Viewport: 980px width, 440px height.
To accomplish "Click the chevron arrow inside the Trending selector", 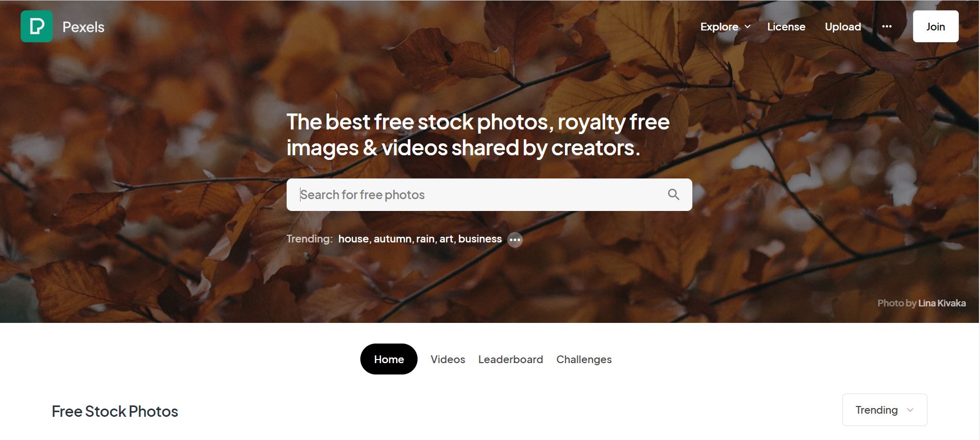I will 910,410.
